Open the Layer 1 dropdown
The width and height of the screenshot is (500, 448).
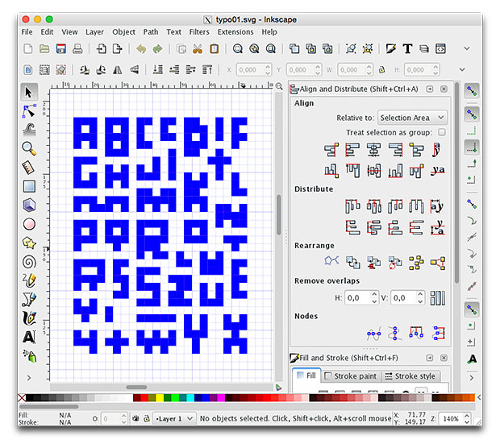(174, 418)
